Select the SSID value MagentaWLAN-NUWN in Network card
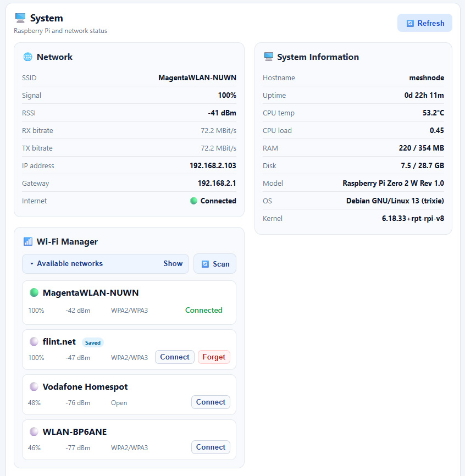This screenshot has height=476, width=465. [x=197, y=78]
